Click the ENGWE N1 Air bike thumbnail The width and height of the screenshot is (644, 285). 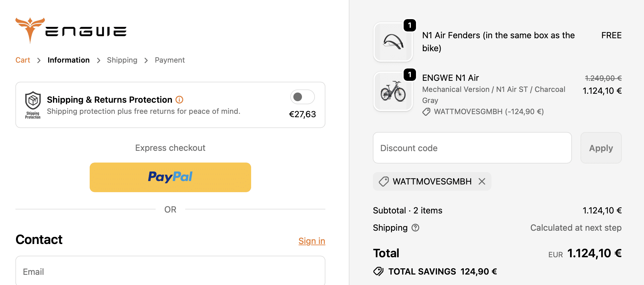[x=393, y=91]
